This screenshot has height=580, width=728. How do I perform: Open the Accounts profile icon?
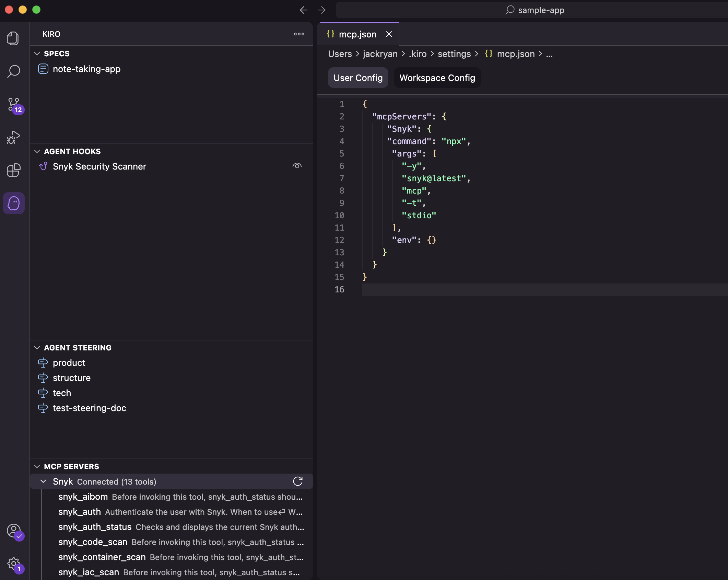14,531
